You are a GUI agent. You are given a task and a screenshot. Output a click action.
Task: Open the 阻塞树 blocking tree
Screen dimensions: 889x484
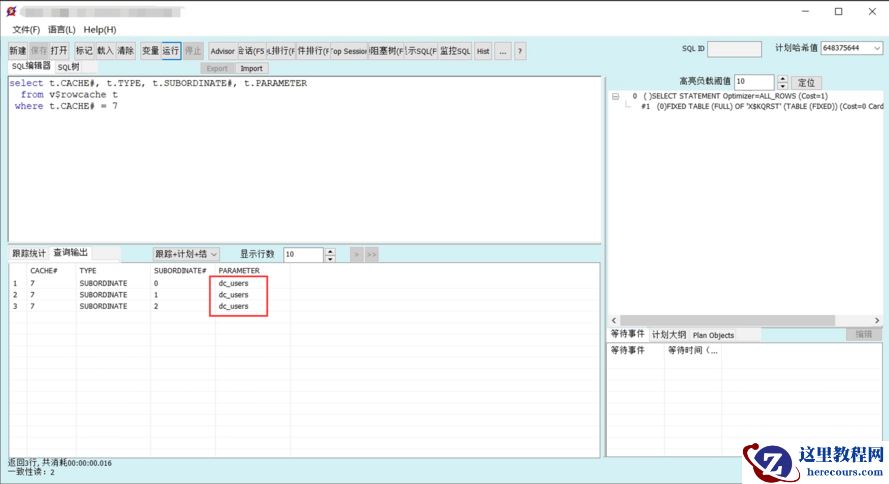click(387, 51)
